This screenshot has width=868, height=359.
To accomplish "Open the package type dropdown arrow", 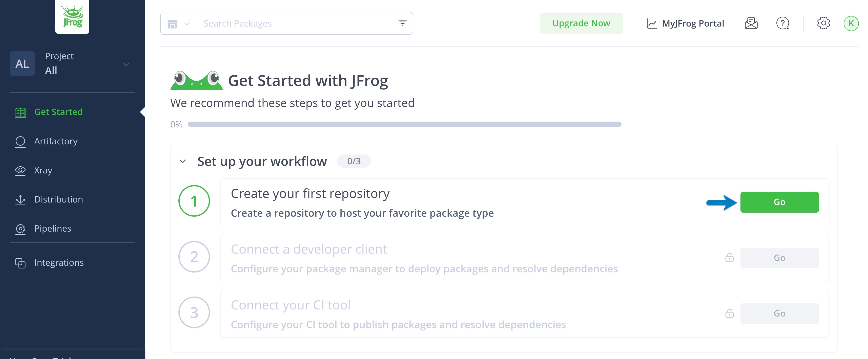I will [x=187, y=24].
